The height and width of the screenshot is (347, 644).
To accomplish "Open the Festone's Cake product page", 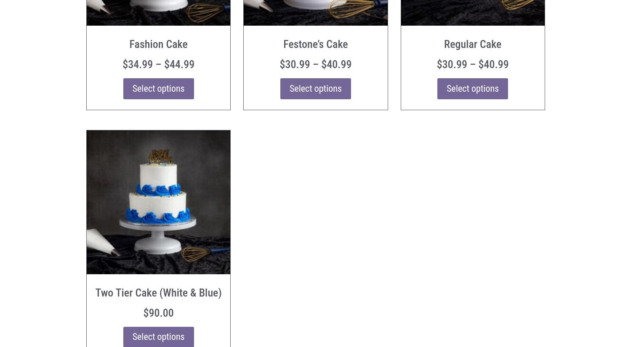I will click(x=315, y=44).
